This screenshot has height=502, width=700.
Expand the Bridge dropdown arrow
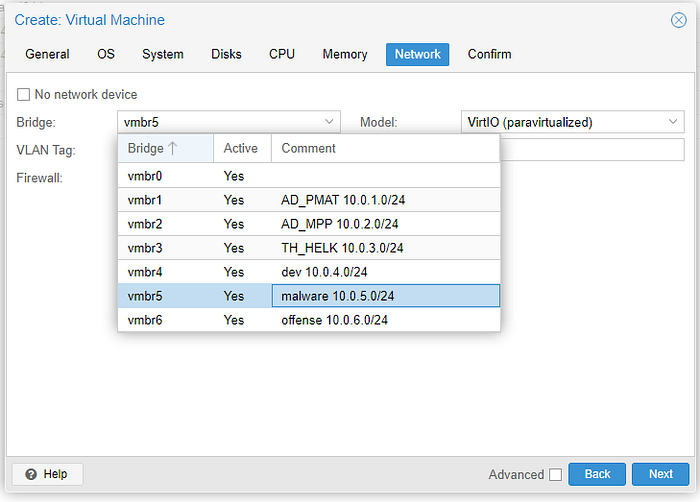tap(329, 122)
